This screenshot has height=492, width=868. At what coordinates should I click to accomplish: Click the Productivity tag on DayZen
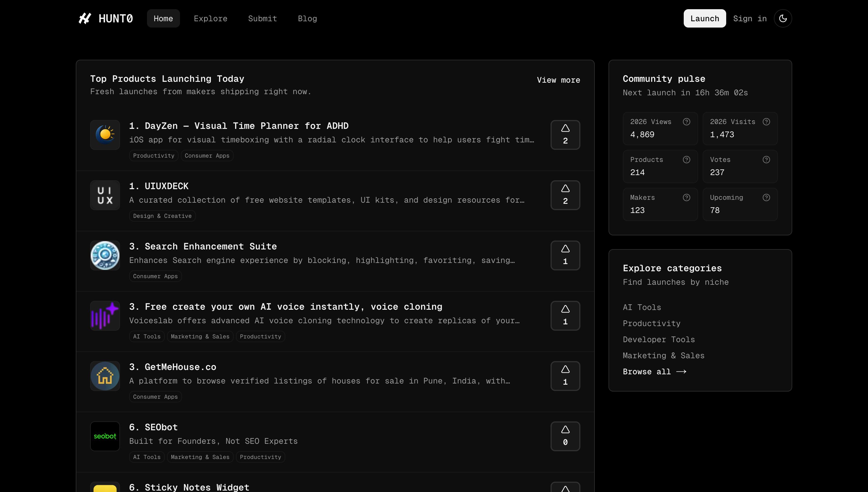pyautogui.click(x=153, y=156)
